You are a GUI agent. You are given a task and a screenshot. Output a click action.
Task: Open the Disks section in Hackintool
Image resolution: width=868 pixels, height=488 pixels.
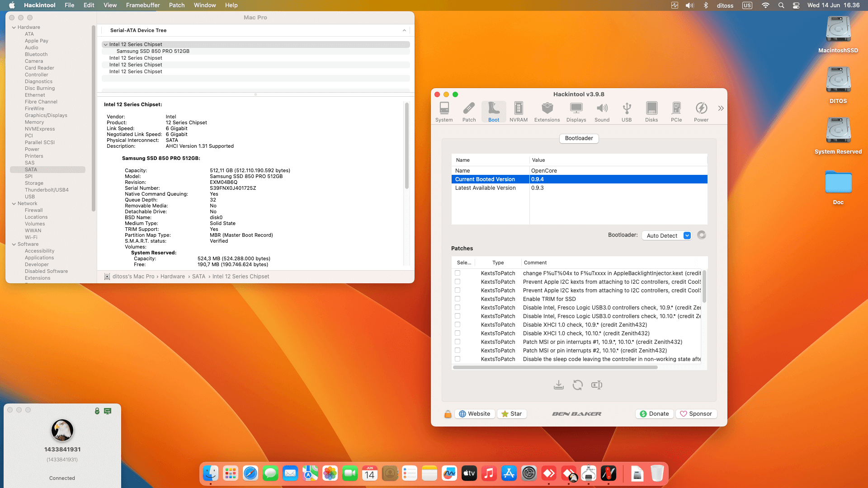pos(651,112)
